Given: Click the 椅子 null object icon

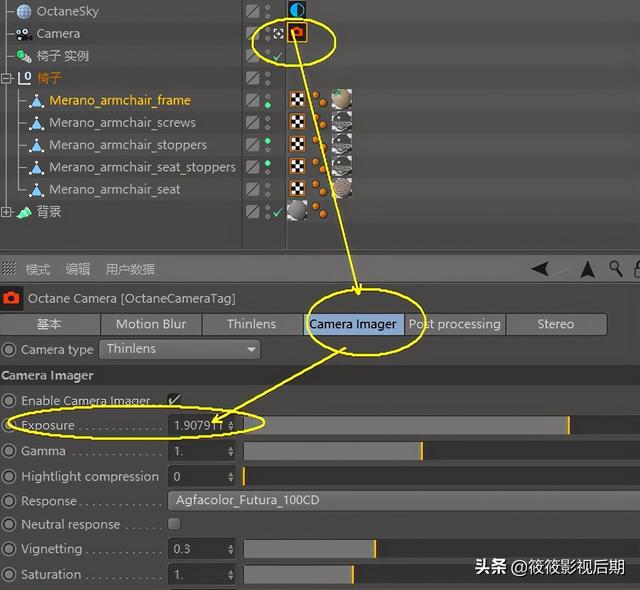Looking at the screenshot, I should [x=24, y=78].
